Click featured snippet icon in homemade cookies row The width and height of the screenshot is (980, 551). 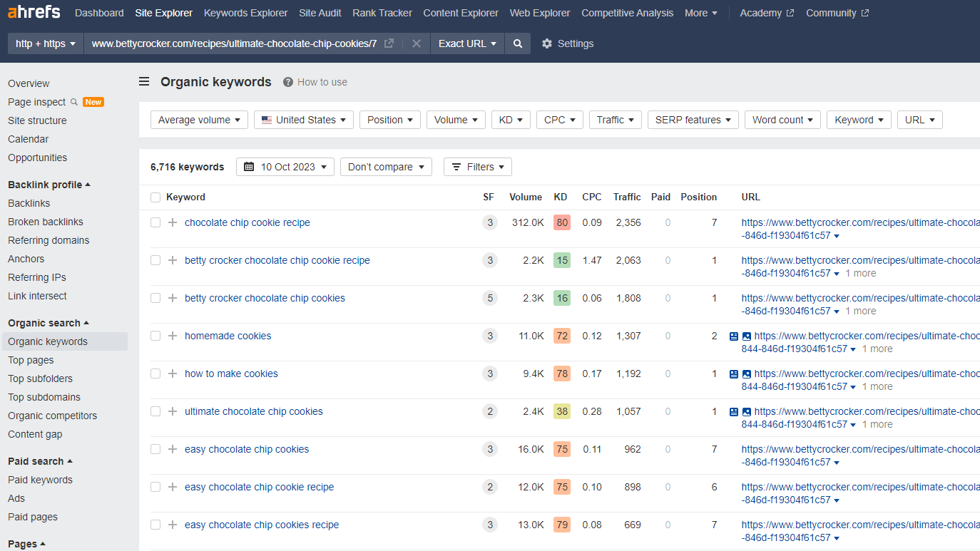[x=733, y=336]
